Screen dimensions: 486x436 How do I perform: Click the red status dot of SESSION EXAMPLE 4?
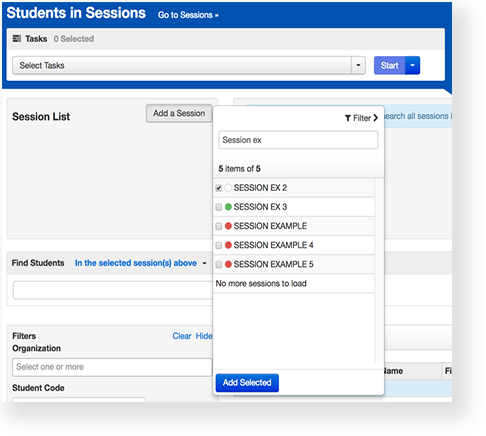pos(228,245)
